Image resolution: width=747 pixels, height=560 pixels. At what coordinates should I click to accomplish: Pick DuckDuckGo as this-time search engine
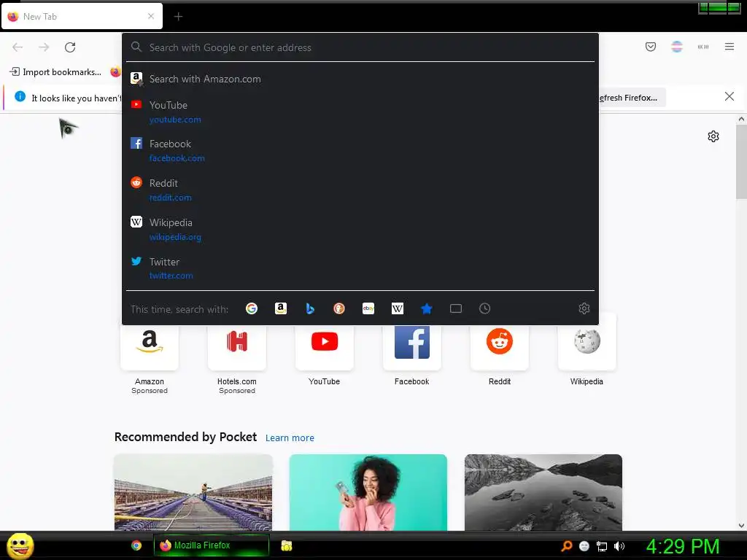coord(338,308)
